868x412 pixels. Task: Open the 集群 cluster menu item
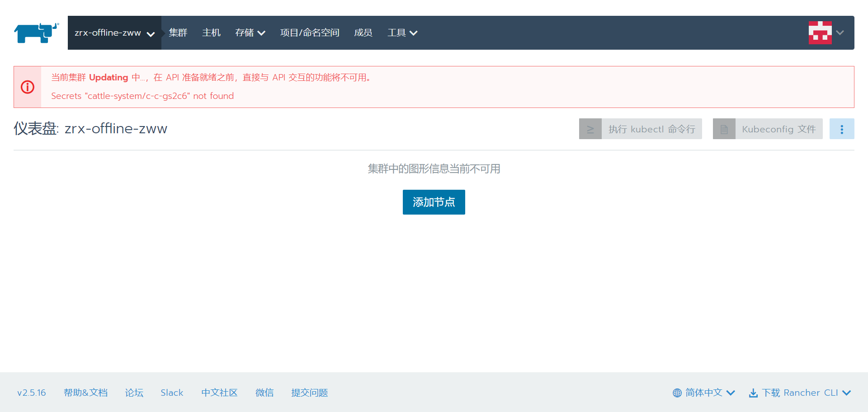[178, 33]
